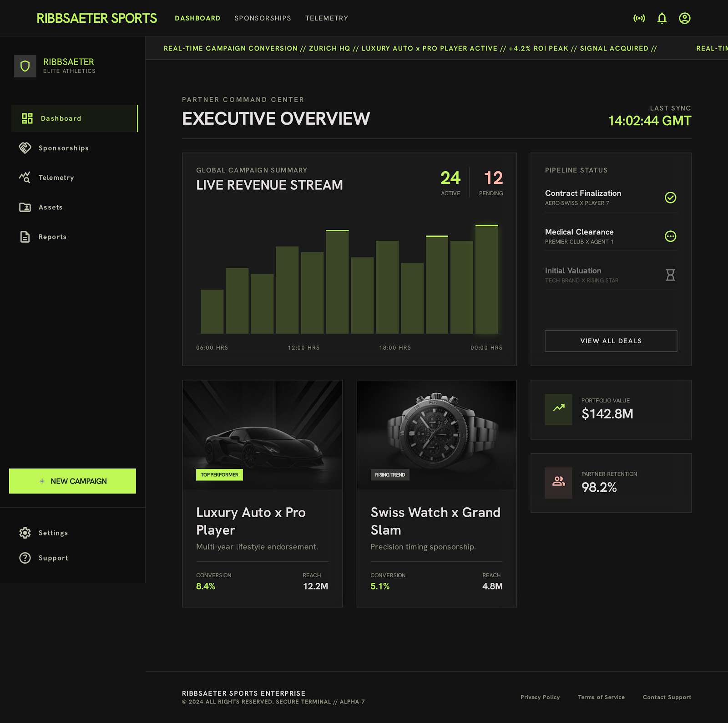Click the 4.8M reach value
This screenshot has height=723, width=728.
coord(492,586)
